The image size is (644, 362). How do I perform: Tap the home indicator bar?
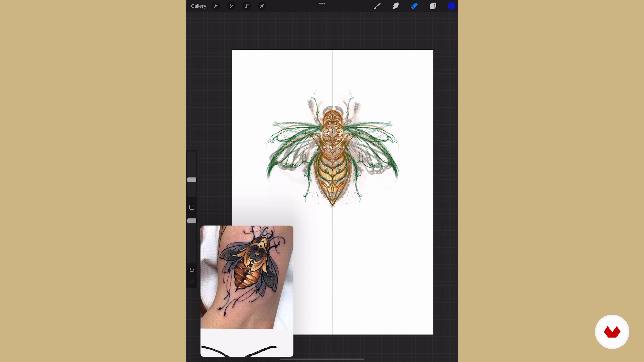pyautogui.click(x=322, y=359)
